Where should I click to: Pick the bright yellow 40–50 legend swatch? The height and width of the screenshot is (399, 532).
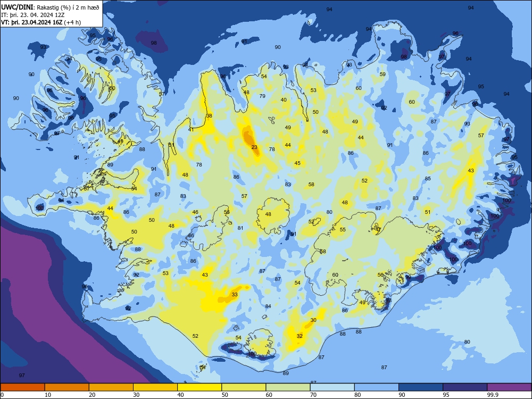[x=199, y=387]
